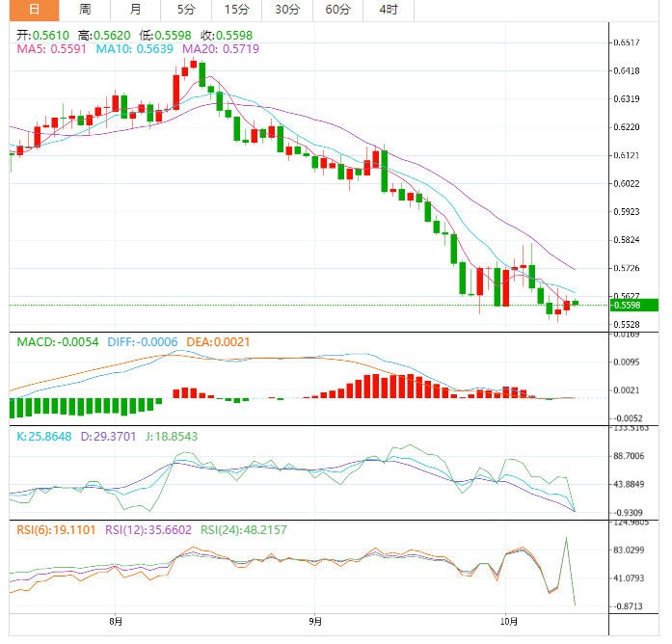Image resolution: width=672 pixels, height=644 pixels.
Task: Click the RSI(6):19.1101 label
Action: tap(56, 530)
